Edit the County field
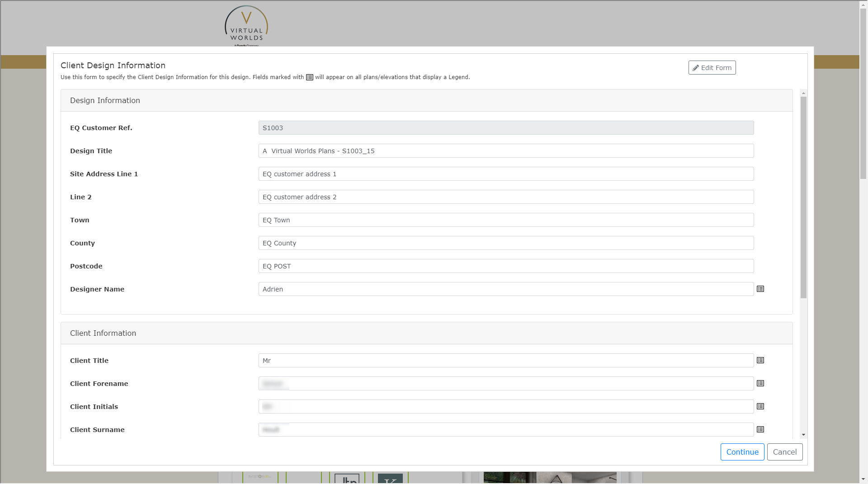This screenshot has height=484, width=868. (506, 243)
